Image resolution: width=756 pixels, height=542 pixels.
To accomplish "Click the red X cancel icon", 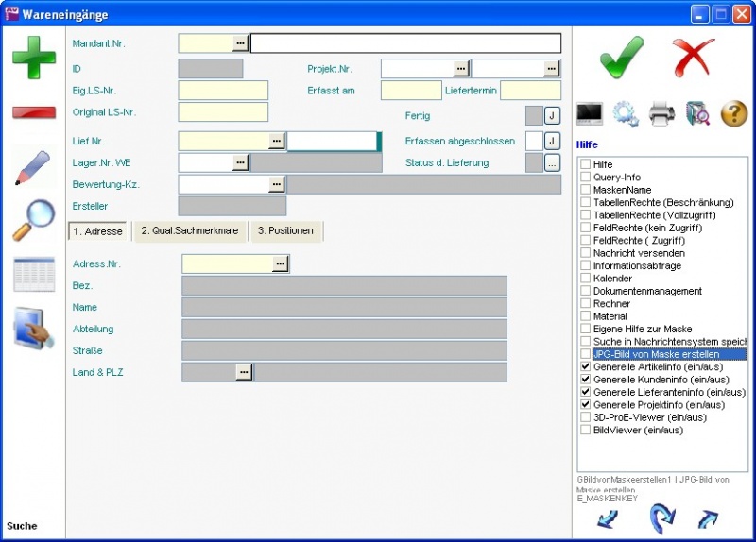I will tap(694, 58).
